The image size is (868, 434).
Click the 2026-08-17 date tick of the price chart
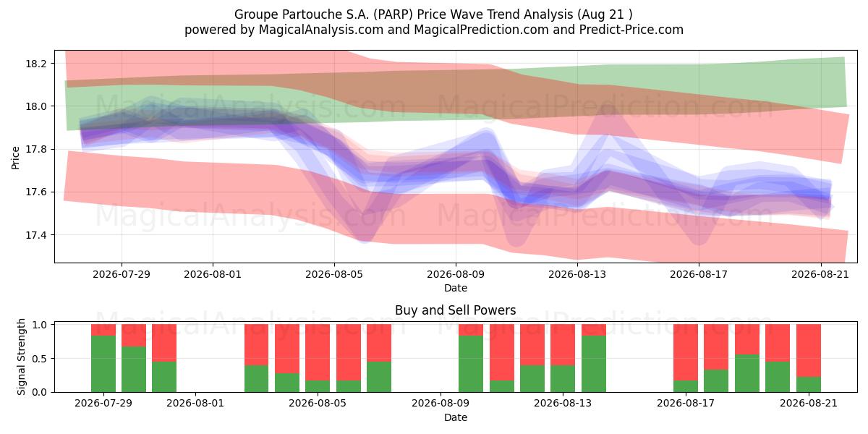[699, 274]
